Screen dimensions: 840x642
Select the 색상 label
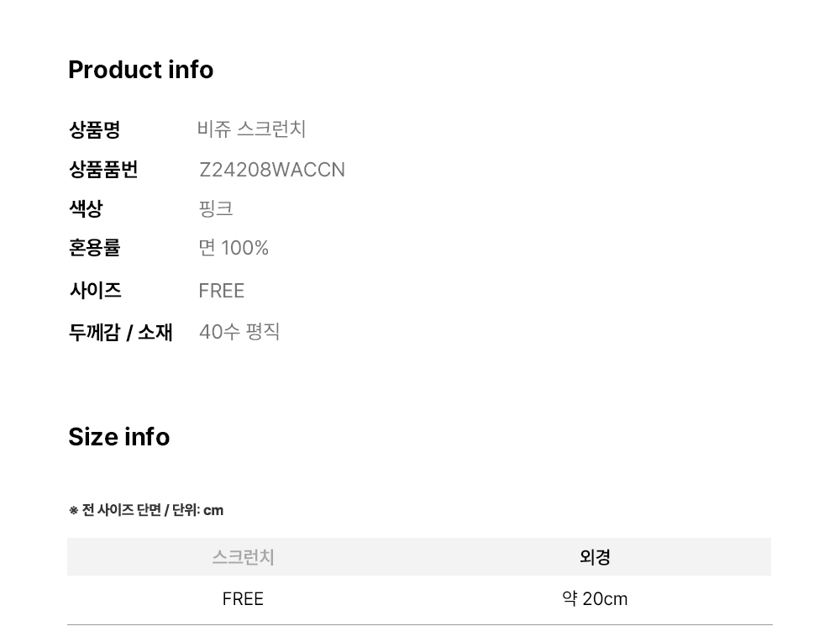tap(86, 208)
